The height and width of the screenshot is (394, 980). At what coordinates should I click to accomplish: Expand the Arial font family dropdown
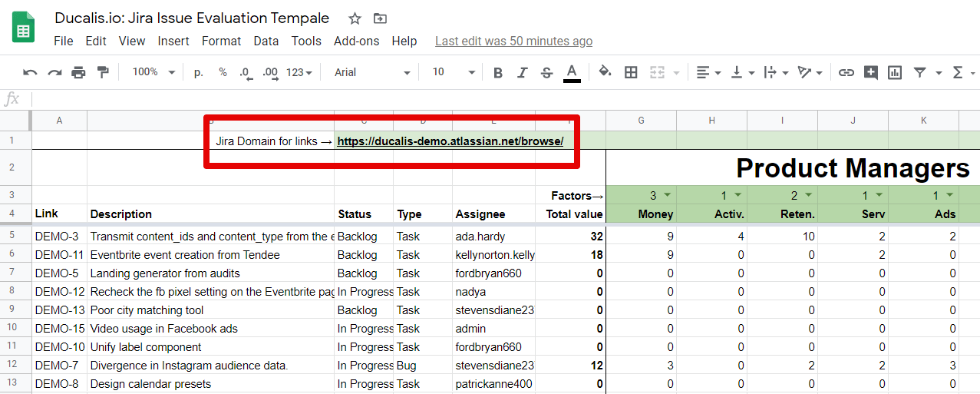click(372, 72)
